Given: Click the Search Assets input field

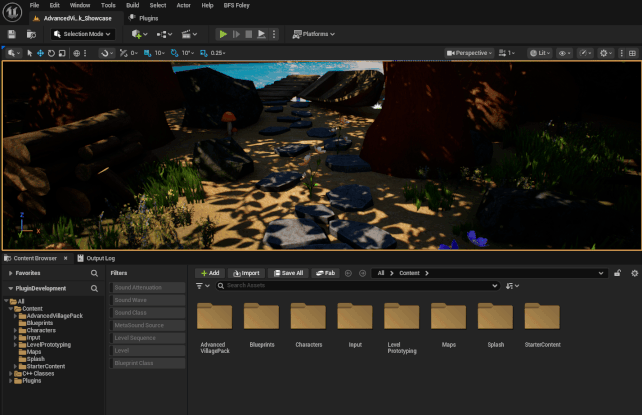Looking at the screenshot, I should 358,286.
